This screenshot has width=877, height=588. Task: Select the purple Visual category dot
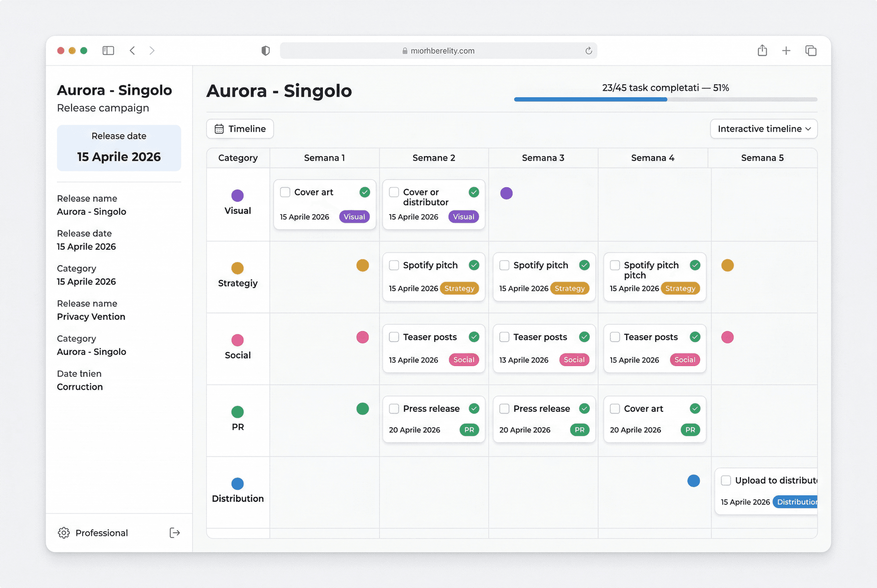pyautogui.click(x=237, y=195)
